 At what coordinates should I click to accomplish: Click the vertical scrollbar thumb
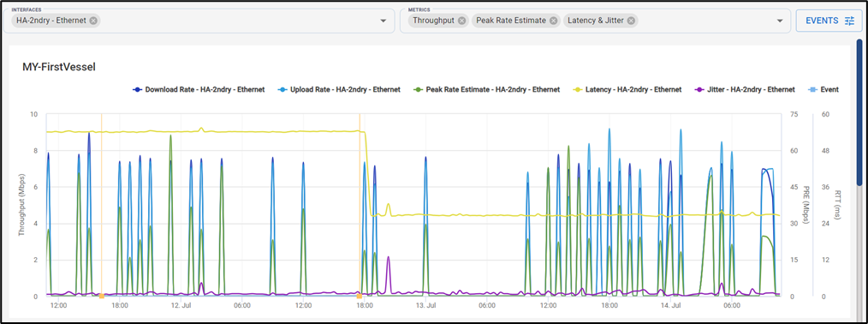coord(859,112)
